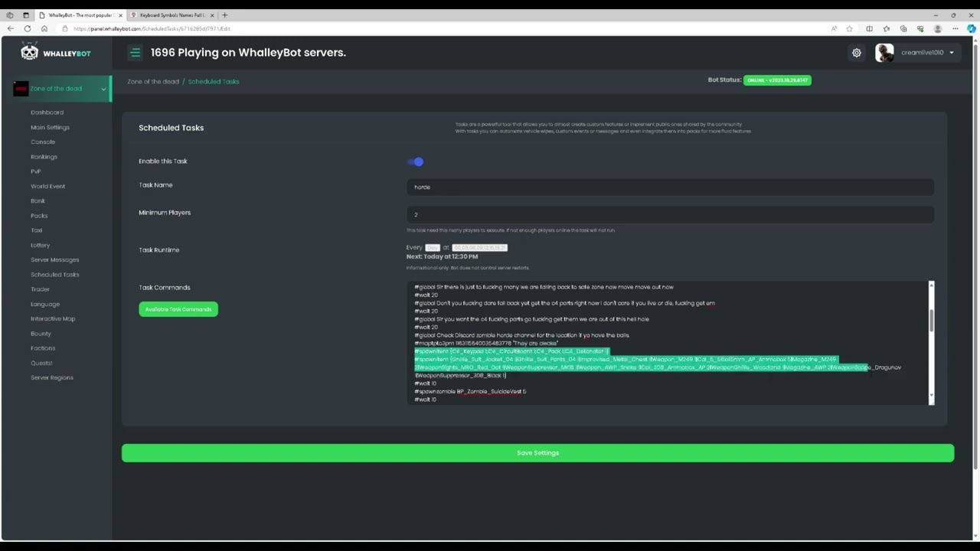Open the settings gear icon in header

click(x=857, y=53)
